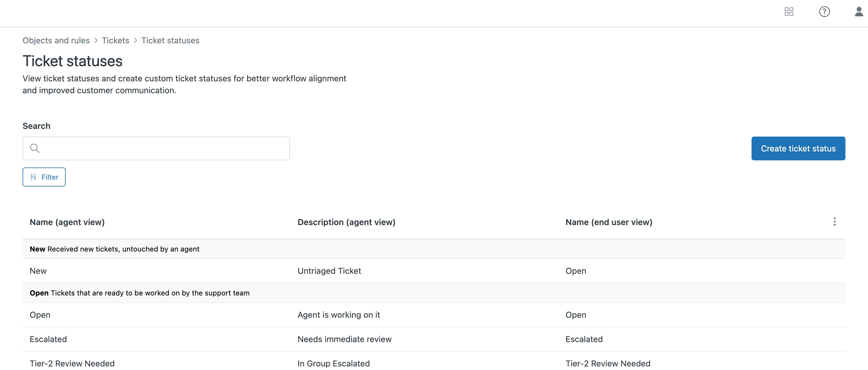Screen dimensions: 868x370
Task: Click Name (end user view) header
Action: (x=609, y=222)
